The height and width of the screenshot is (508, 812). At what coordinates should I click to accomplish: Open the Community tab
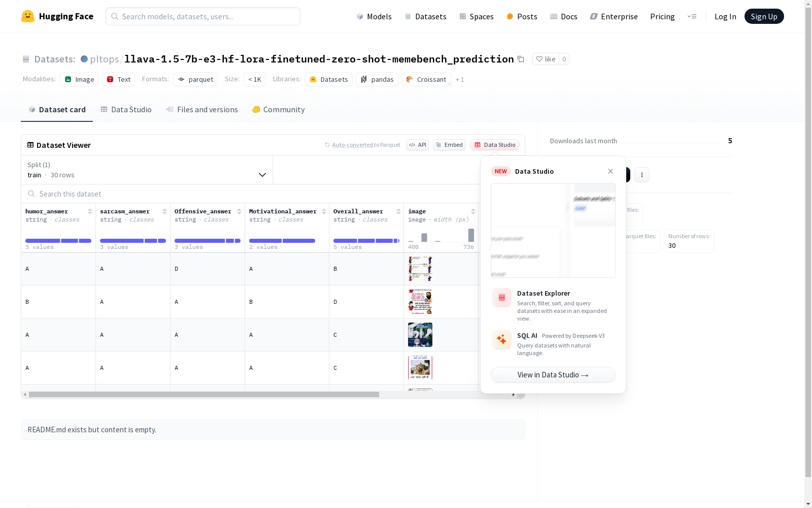point(279,110)
